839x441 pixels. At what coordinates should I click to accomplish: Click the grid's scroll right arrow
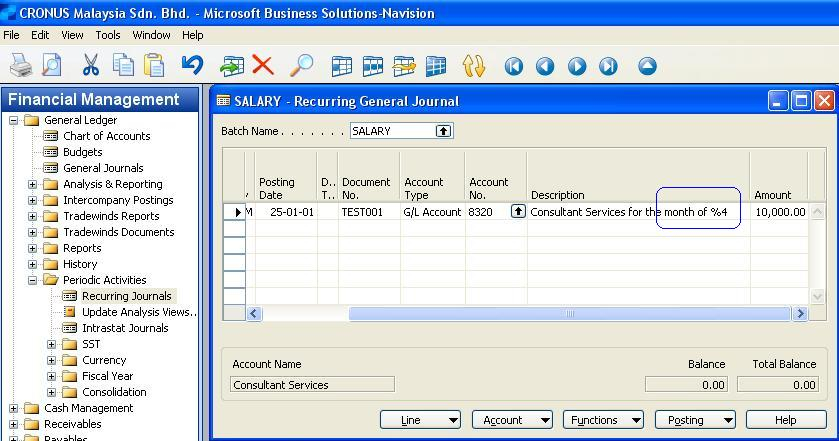(800, 314)
